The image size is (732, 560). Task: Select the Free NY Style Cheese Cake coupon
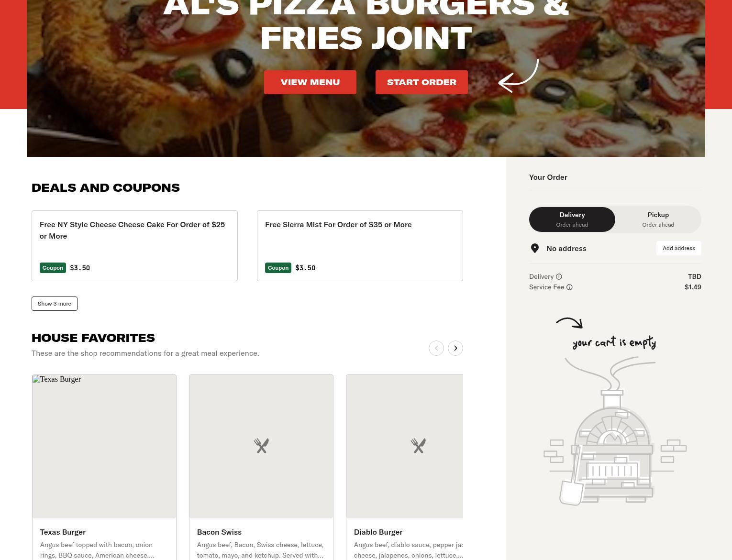(x=134, y=246)
